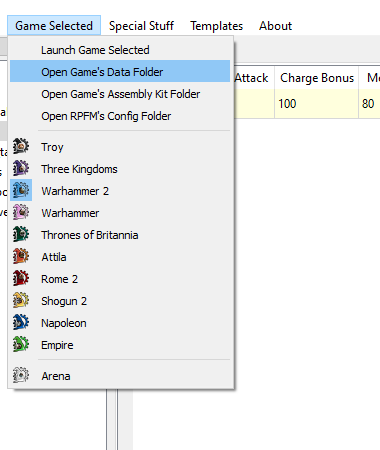Select Arena as the game
This screenshot has width=380, height=450.
(x=120, y=376)
